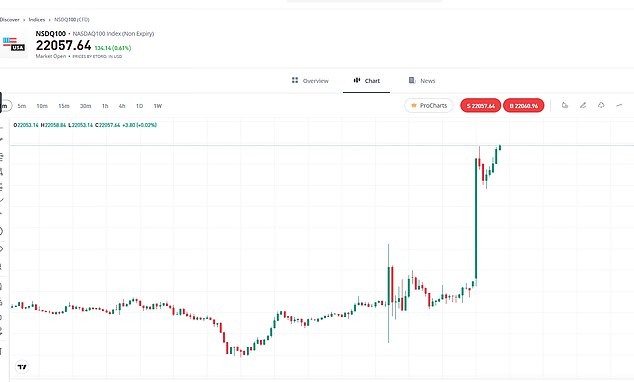Select the 5m timeframe
The width and height of the screenshot is (634, 382).
click(22, 106)
